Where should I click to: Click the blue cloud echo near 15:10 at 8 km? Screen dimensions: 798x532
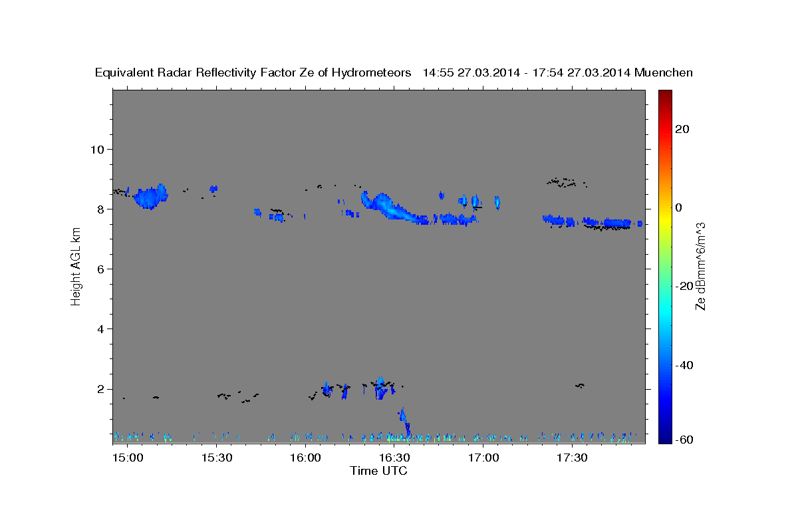coord(151,197)
